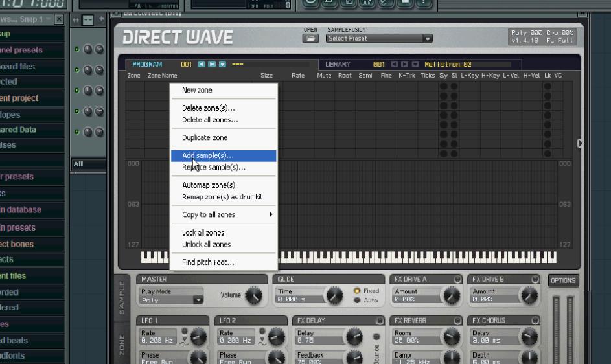
Task: Go to next program with right arrow
Action: pyautogui.click(x=212, y=64)
